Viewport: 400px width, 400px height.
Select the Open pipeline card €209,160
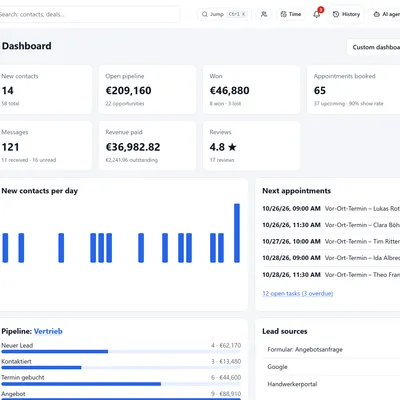147,90
